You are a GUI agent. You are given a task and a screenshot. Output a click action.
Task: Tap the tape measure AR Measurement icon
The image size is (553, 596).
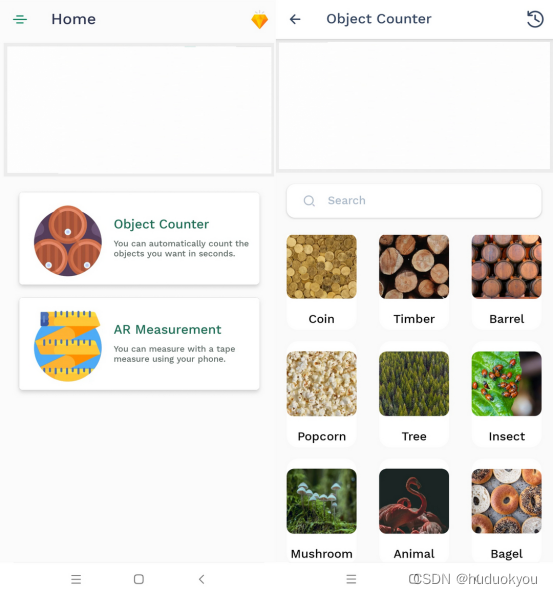tap(68, 346)
